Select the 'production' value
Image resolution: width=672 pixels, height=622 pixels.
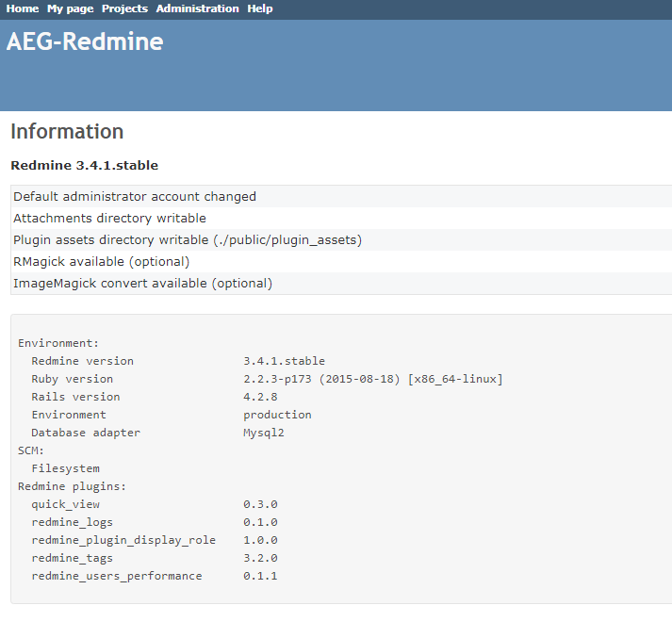click(x=277, y=415)
